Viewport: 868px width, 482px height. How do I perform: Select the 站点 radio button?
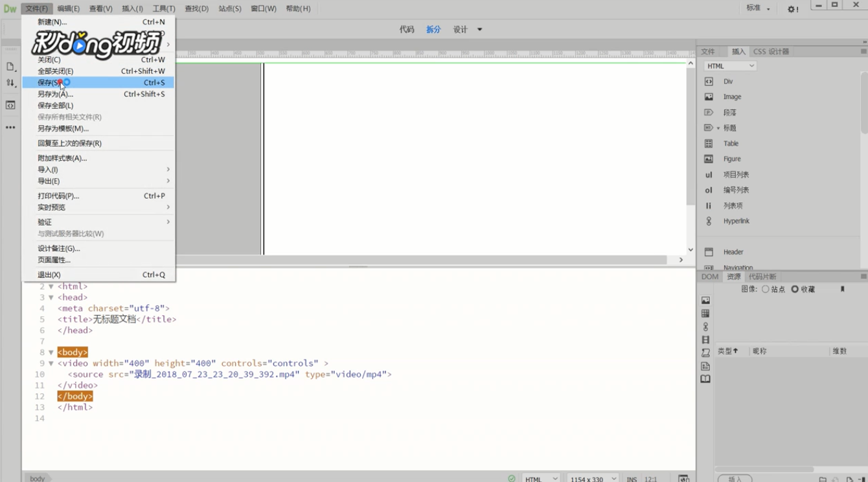tap(766, 290)
